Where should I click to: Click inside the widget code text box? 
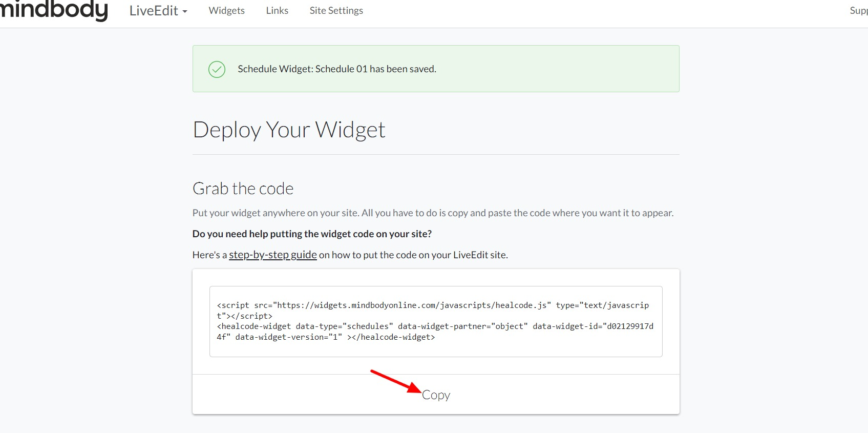point(436,321)
